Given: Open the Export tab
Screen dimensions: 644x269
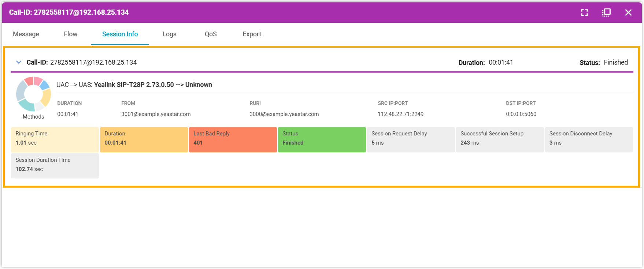Looking at the screenshot, I should [x=252, y=34].
